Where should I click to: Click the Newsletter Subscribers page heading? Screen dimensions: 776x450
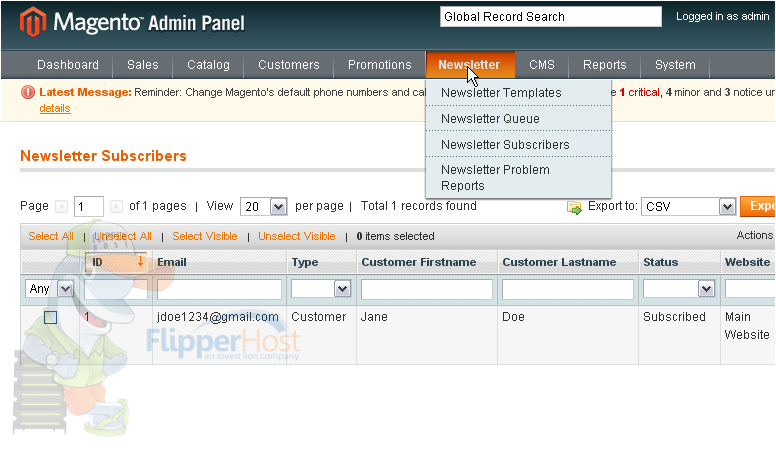pyautogui.click(x=103, y=156)
